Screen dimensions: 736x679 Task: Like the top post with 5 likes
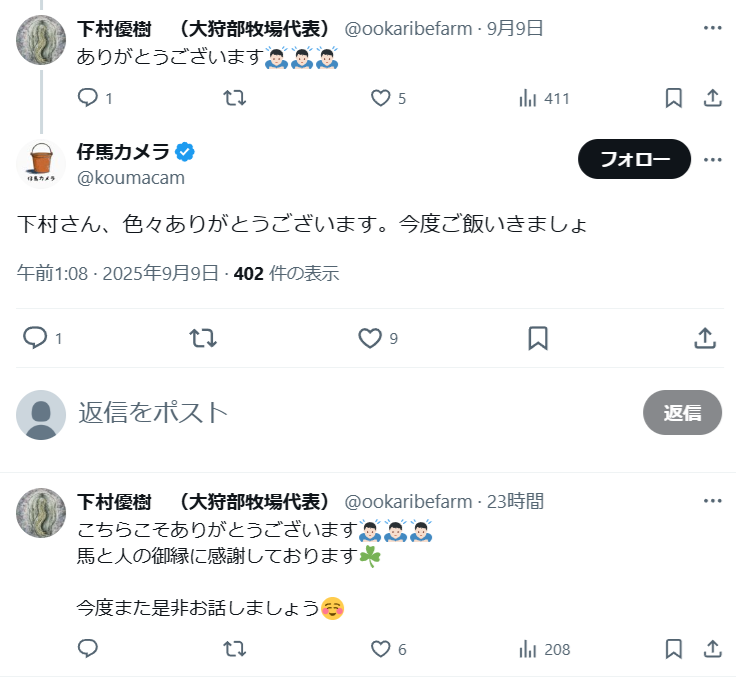(380, 98)
